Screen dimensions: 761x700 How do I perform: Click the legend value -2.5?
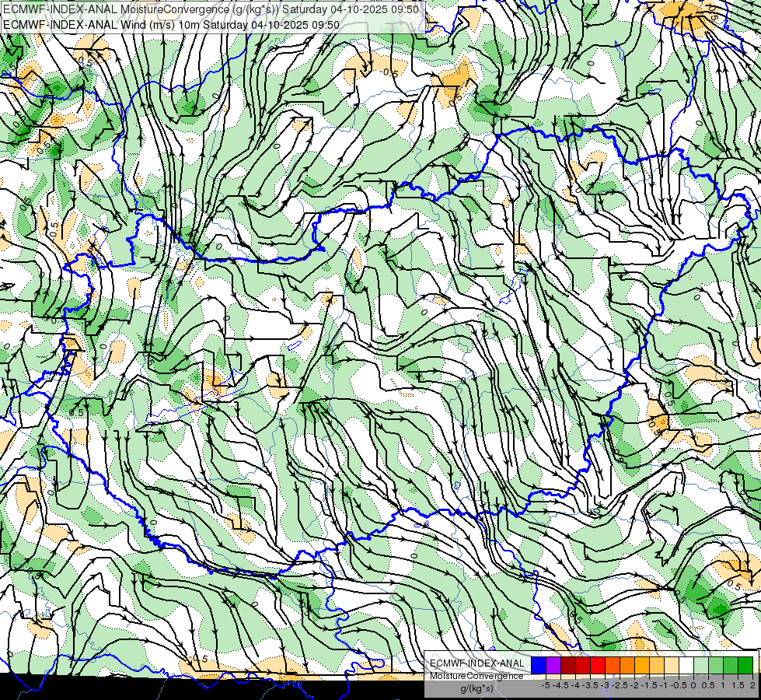[x=620, y=685]
